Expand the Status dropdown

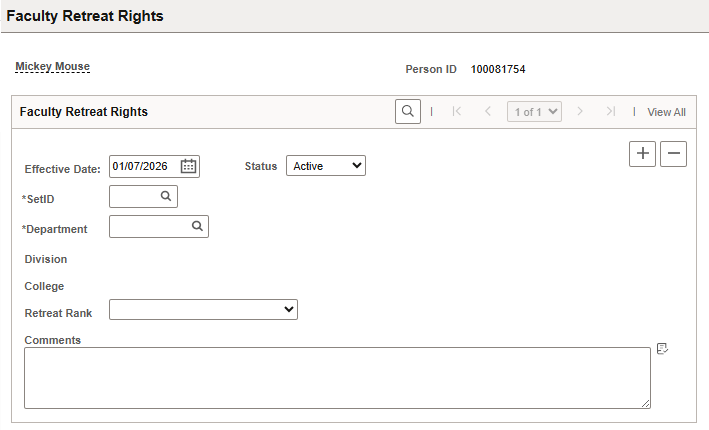pyautogui.click(x=326, y=166)
